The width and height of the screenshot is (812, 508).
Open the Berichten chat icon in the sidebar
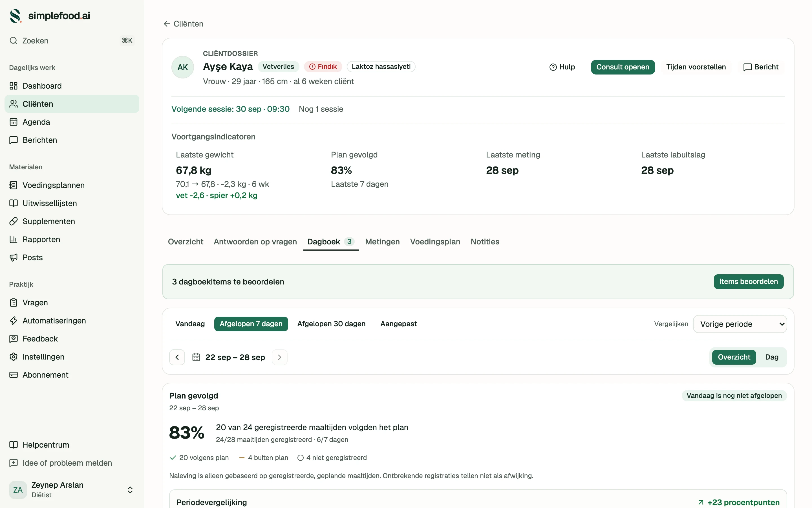pos(14,140)
